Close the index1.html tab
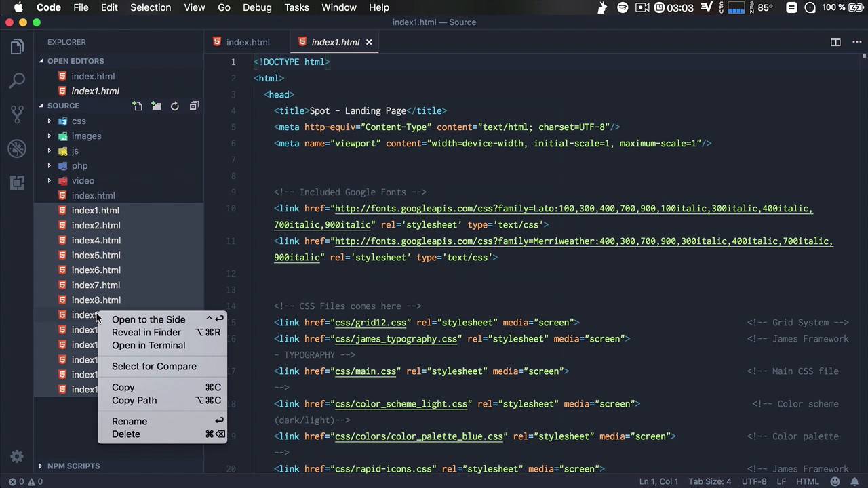868x488 pixels. coord(369,42)
